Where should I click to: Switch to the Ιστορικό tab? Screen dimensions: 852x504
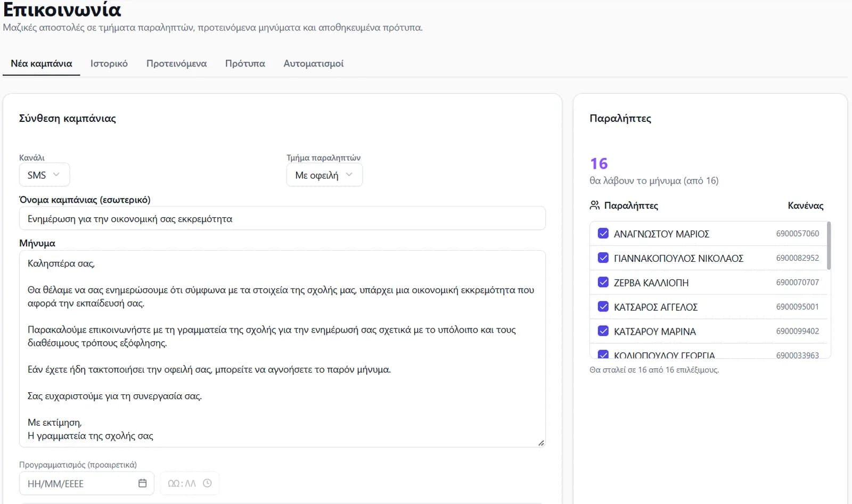coord(109,63)
